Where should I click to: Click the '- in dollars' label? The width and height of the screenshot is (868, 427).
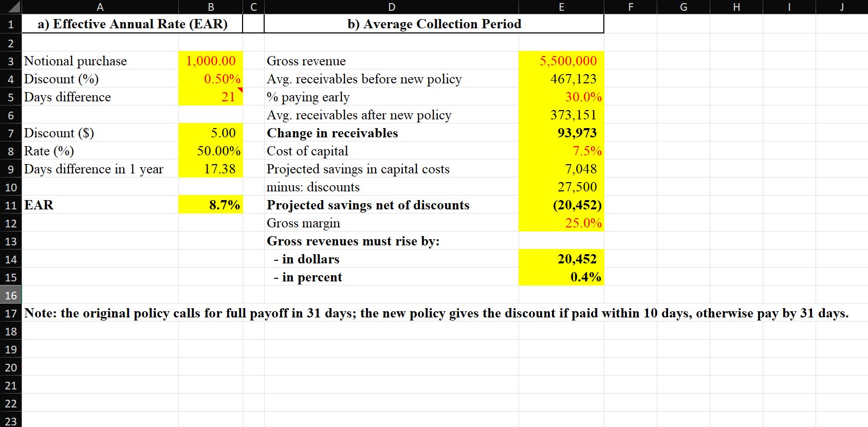click(392, 259)
